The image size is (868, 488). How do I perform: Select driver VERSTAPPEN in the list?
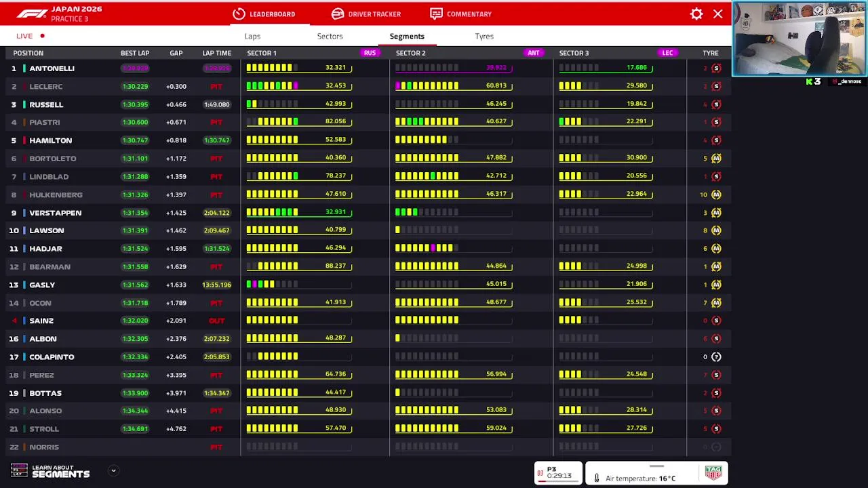56,213
